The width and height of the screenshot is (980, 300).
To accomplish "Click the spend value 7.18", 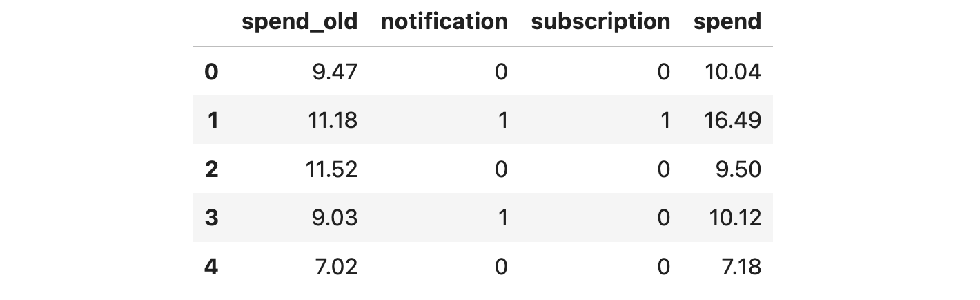I will (x=739, y=266).
